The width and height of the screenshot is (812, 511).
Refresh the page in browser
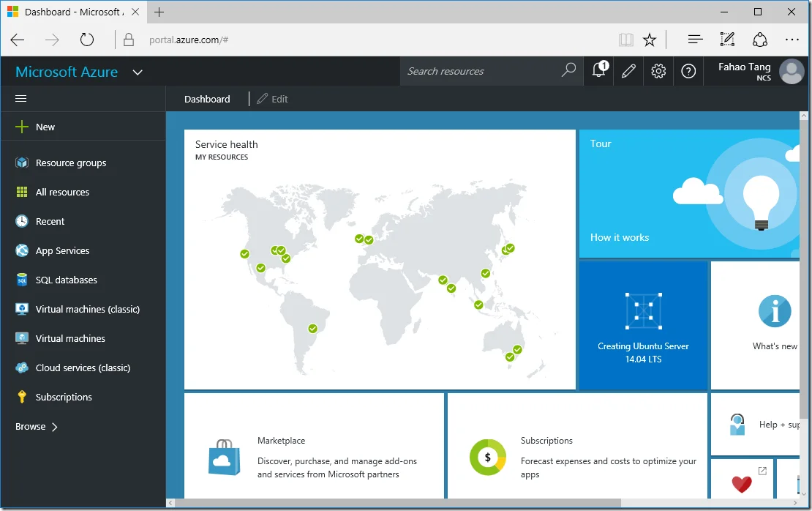87,40
